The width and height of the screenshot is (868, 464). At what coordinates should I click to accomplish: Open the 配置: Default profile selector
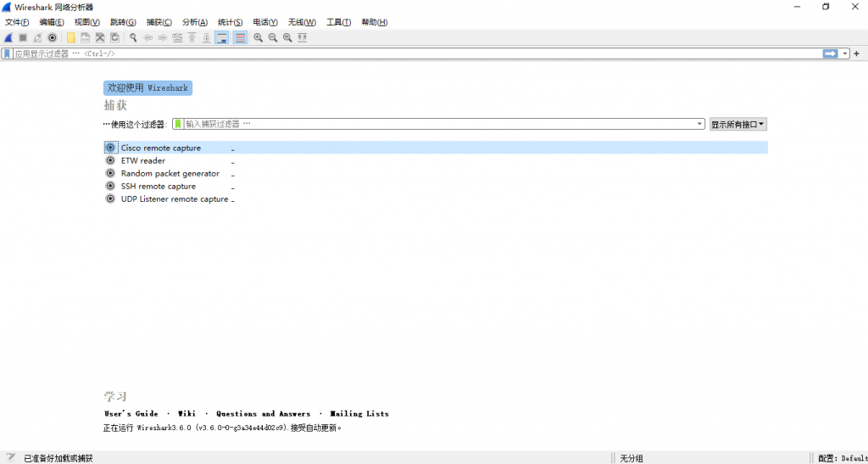[843, 458]
